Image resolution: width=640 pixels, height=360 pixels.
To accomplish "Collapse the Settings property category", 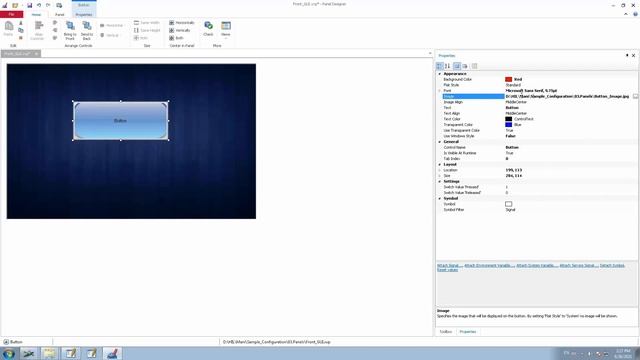I will 440,181.
